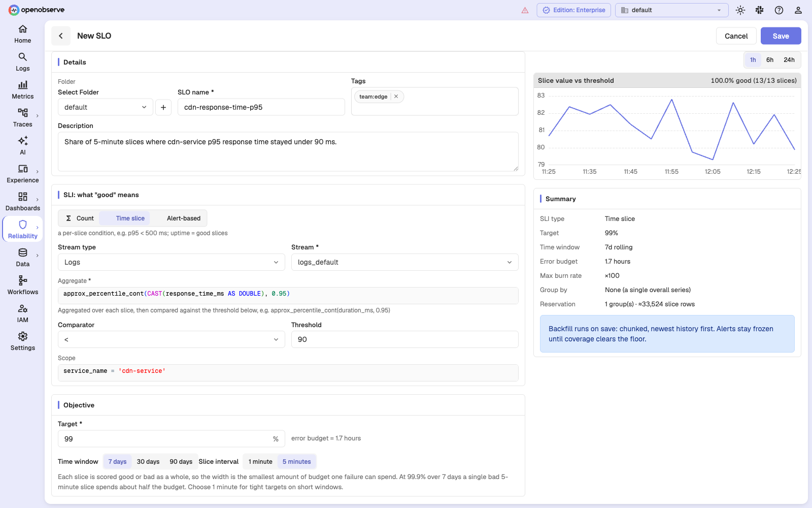Cancel SLO creation

tap(736, 36)
